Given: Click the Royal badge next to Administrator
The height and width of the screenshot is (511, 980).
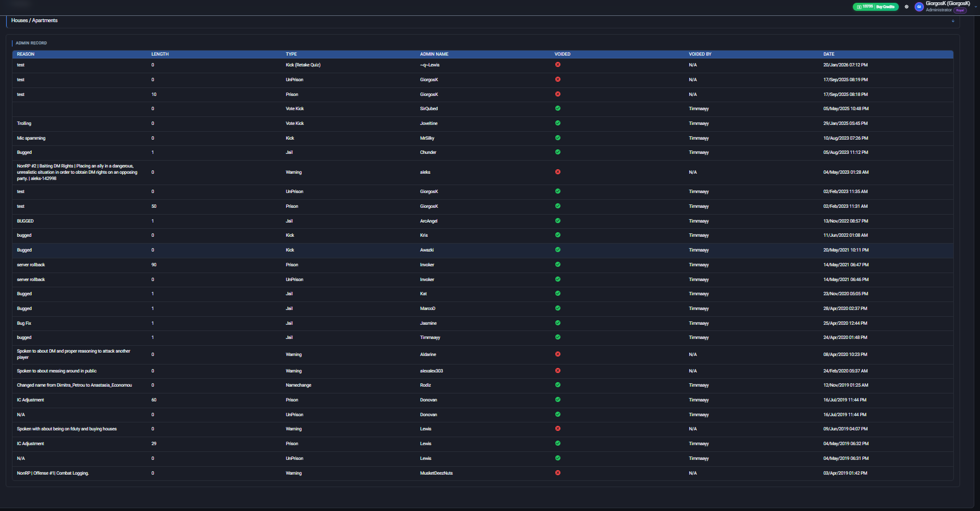Looking at the screenshot, I should 960,10.
